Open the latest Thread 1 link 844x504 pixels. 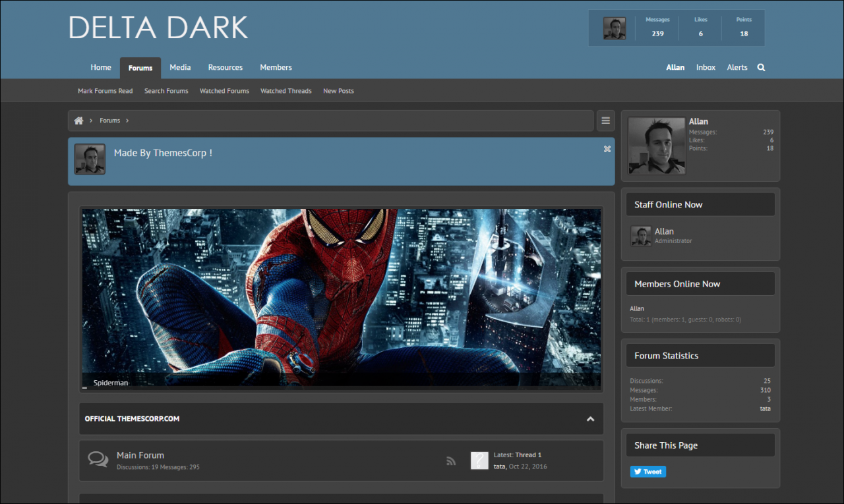pos(528,455)
